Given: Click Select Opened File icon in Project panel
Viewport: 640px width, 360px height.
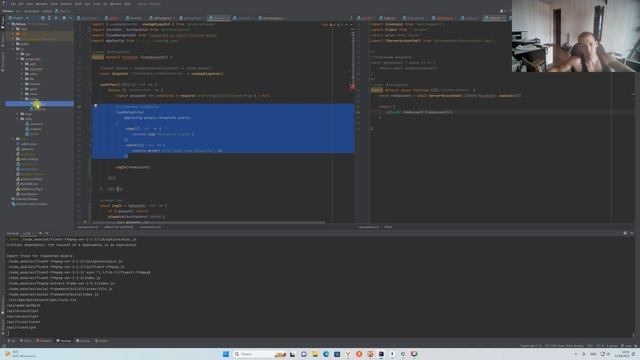Looking at the screenshot, I should (x=42, y=18).
